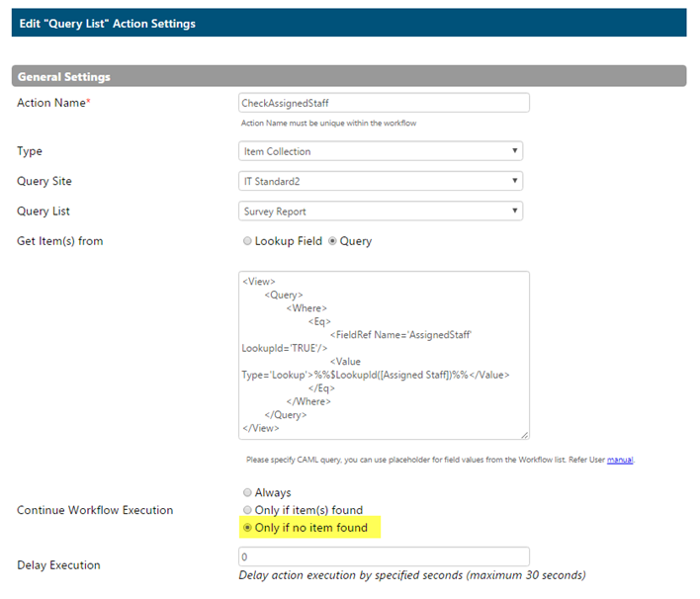Select the Query radio button
The width and height of the screenshot is (700, 599).
pyautogui.click(x=332, y=241)
